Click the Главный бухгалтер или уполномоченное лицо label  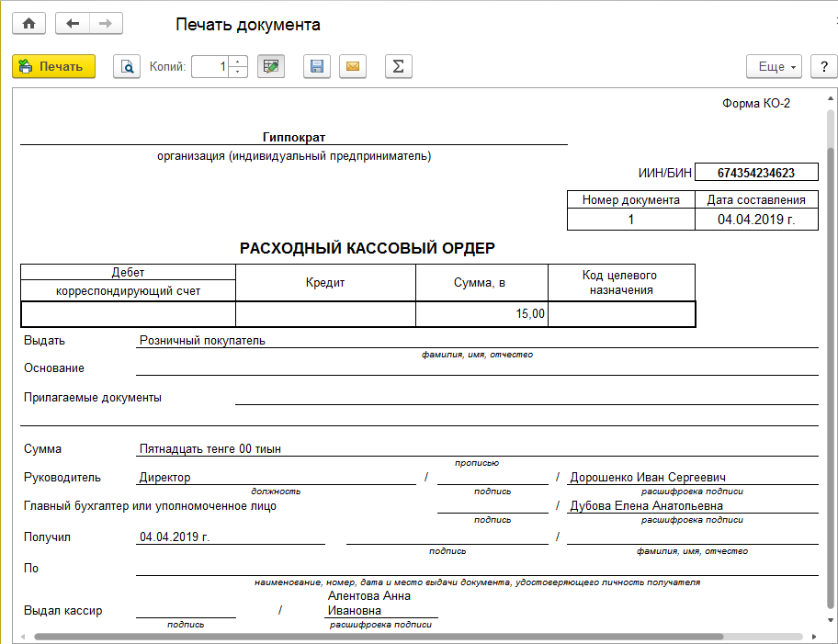[x=150, y=506]
